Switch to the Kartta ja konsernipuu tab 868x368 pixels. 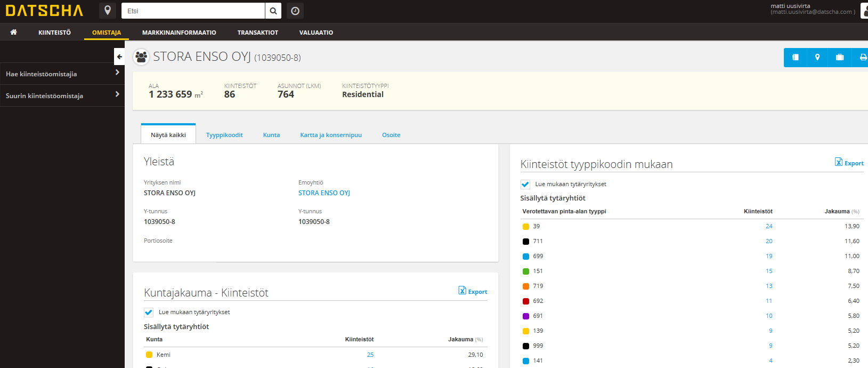point(331,135)
